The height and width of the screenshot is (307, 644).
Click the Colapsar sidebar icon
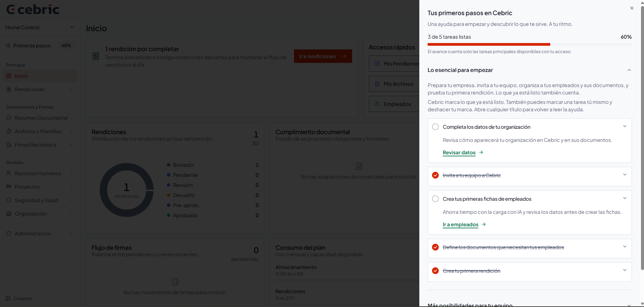(8, 298)
